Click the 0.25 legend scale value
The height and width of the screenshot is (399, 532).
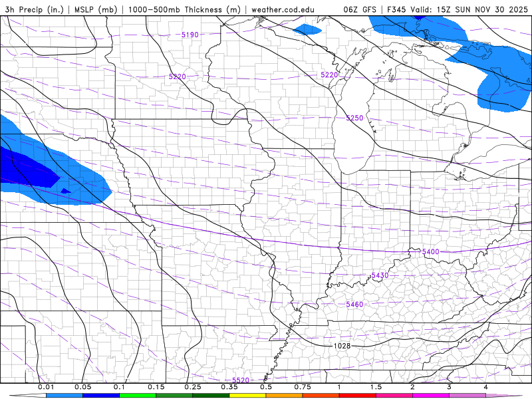(x=193, y=387)
